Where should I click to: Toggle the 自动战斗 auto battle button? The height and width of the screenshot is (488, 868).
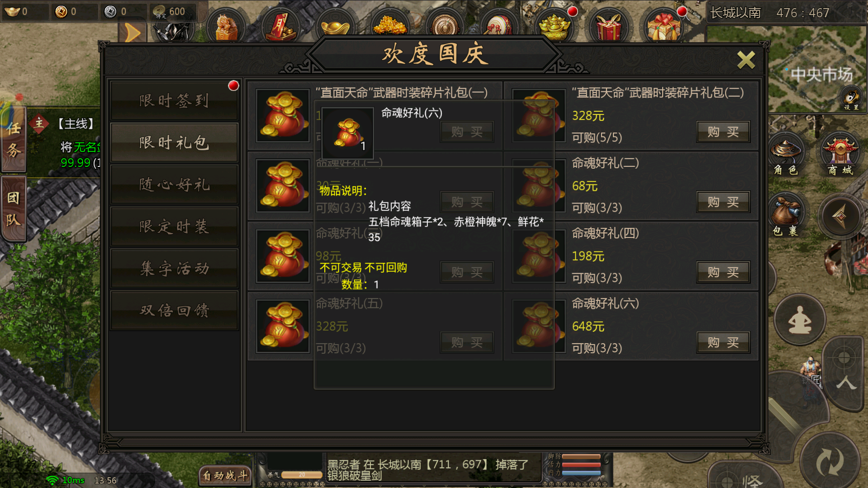coord(225,475)
